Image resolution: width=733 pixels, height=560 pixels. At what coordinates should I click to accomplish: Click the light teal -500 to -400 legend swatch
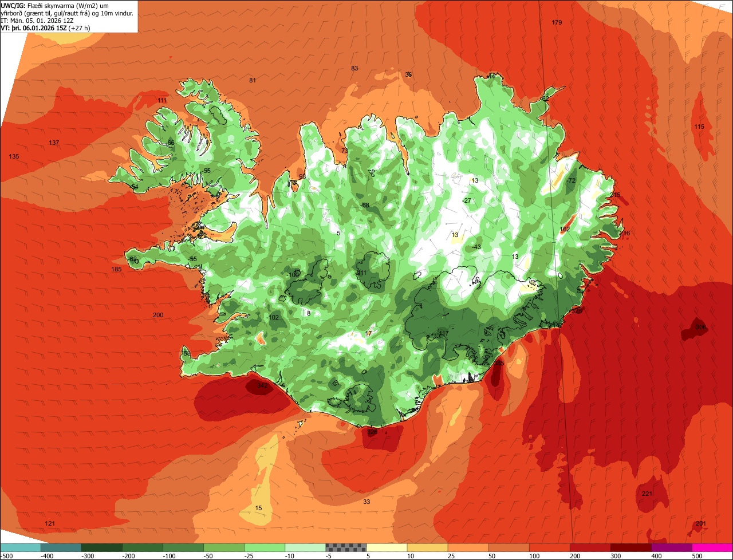20,547
